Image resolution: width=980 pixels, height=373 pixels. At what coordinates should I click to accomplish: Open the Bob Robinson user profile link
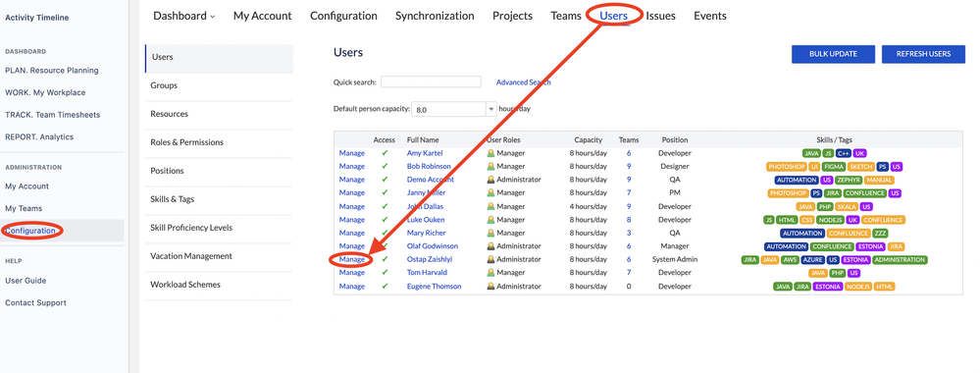[x=429, y=167]
